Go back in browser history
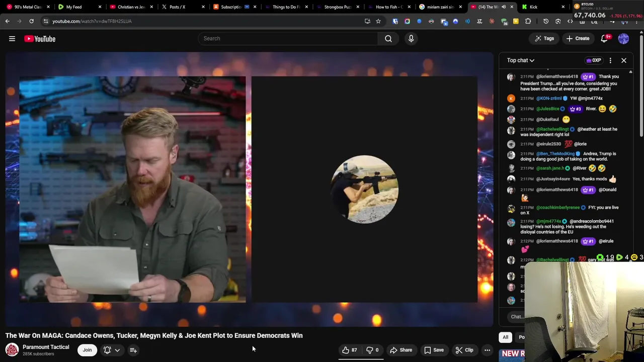This screenshot has width=644, height=362. coord(7,21)
